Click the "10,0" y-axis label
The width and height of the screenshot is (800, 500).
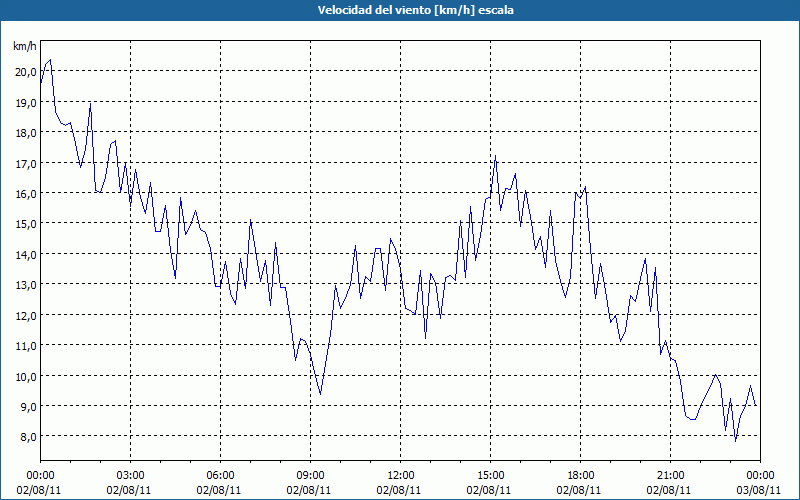point(26,376)
